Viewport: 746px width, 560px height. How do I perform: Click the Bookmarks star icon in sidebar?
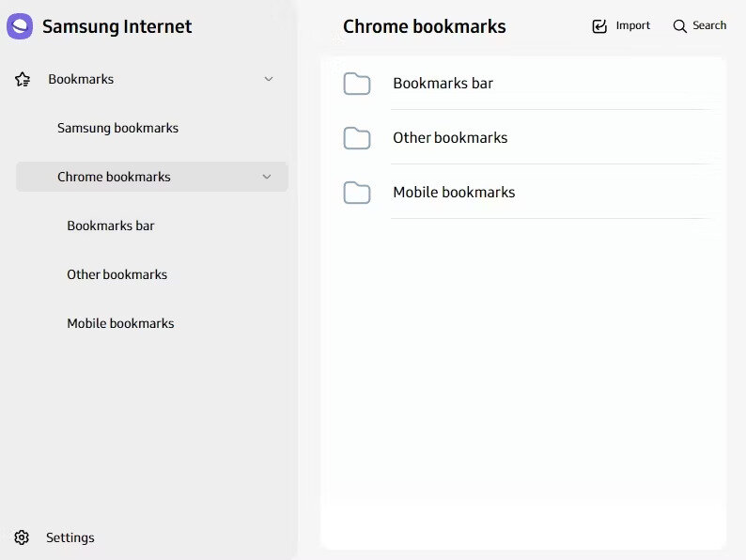[23, 79]
